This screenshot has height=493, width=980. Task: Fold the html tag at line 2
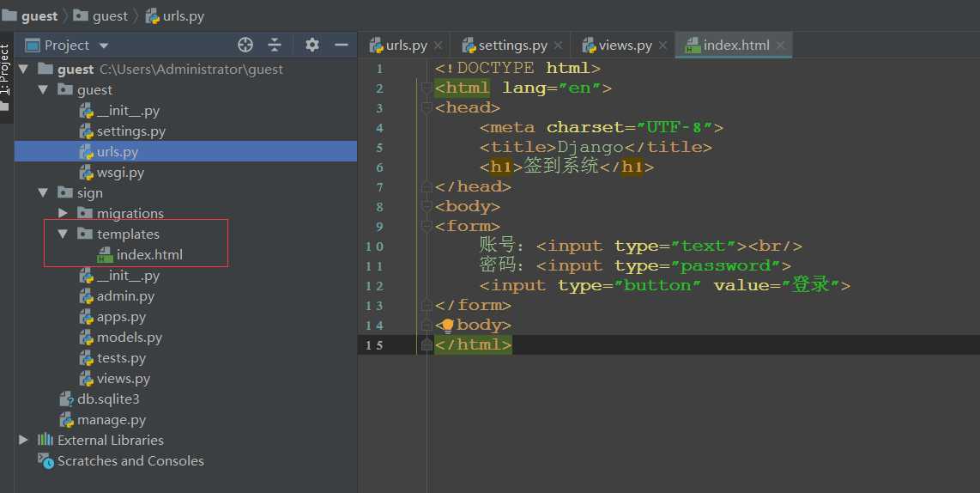pyautogui.click(x=426, y=88)
